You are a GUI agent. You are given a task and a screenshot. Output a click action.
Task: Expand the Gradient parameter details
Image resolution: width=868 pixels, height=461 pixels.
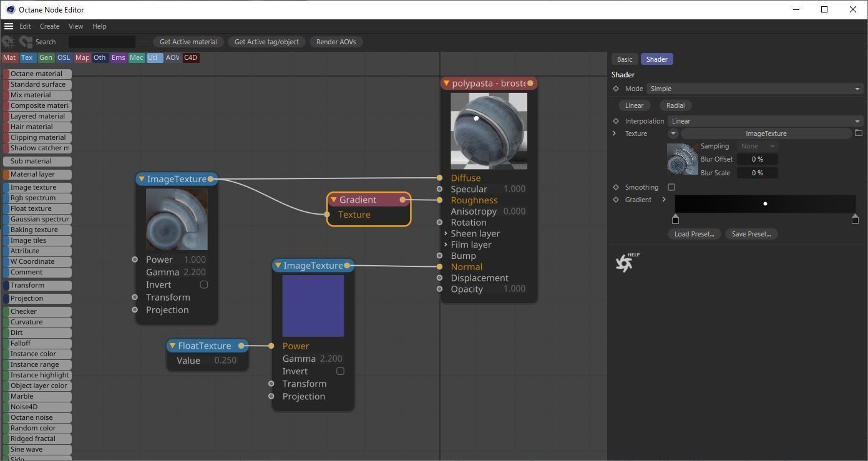click(x=664, y=200)
